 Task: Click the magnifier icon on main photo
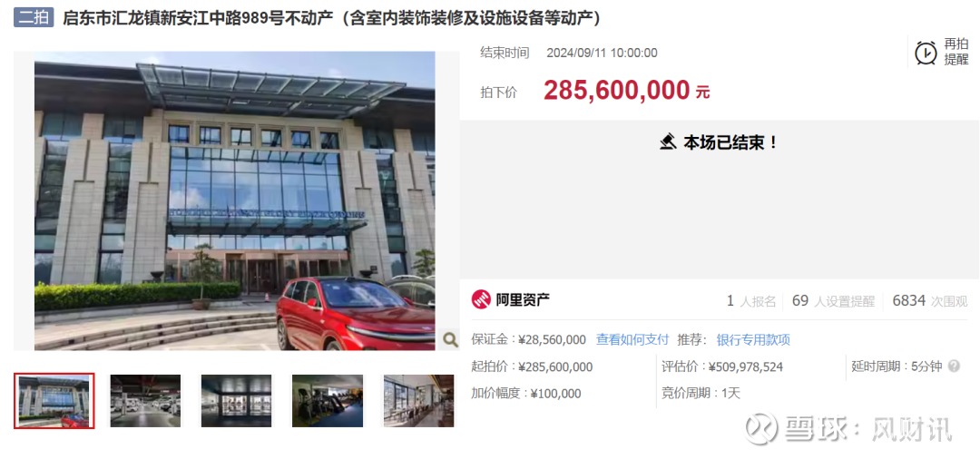pyautogui.click(x=450, y=339)
